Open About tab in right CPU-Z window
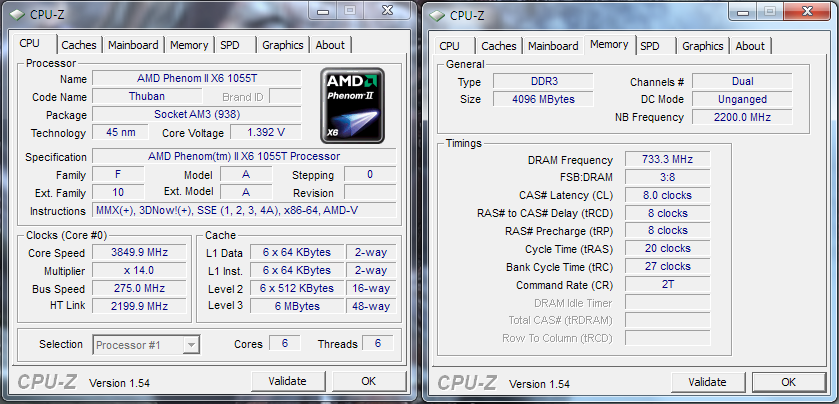Image resolution: width=839 pixels, height=404 pixels. 750,46
